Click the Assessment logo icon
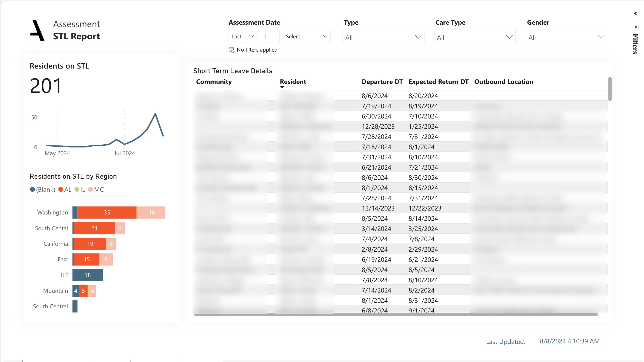The image size is (644, 362). pyautogui.click(x=37, y=30)
